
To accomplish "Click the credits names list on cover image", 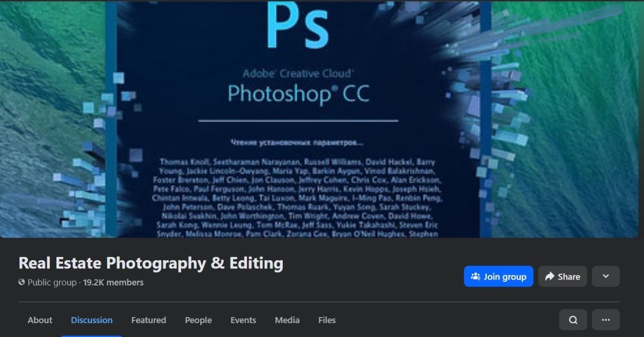I will 298,198.
